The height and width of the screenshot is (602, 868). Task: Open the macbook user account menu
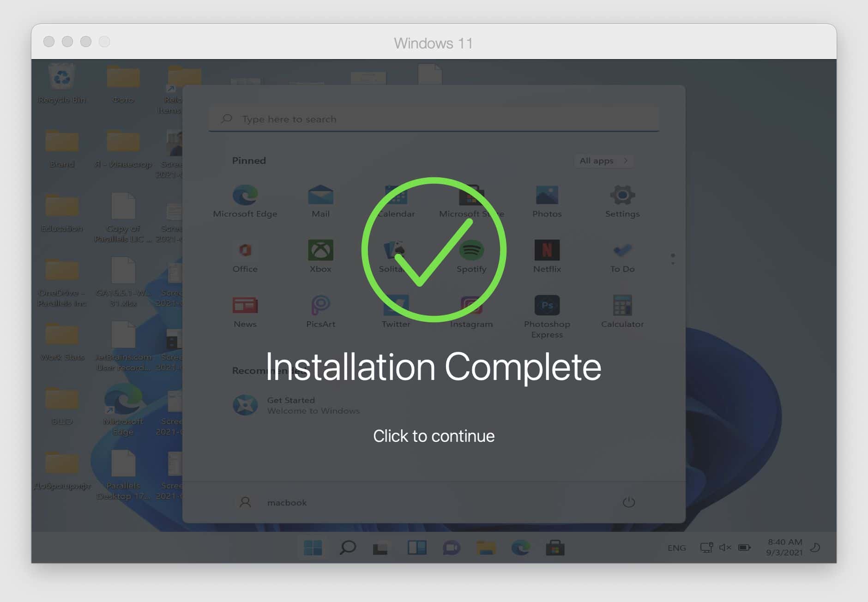(272, 502)
